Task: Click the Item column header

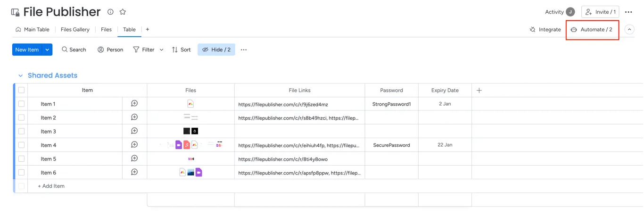Action: tap(87, 90)
